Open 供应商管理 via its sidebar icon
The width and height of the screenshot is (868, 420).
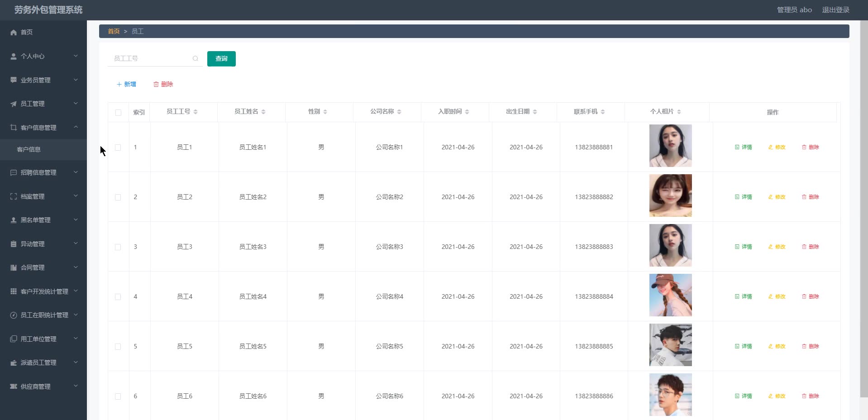[x=13, y=386]
